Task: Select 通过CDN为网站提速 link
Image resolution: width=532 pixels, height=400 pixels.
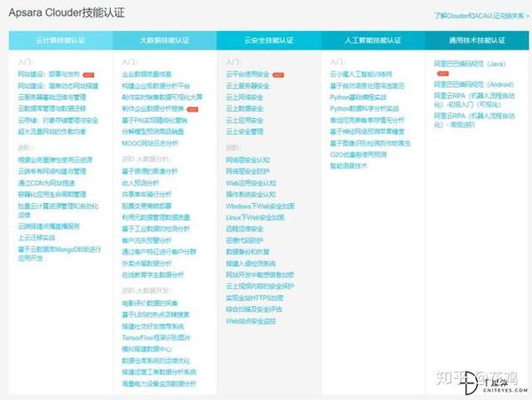Action: (46, 184)
